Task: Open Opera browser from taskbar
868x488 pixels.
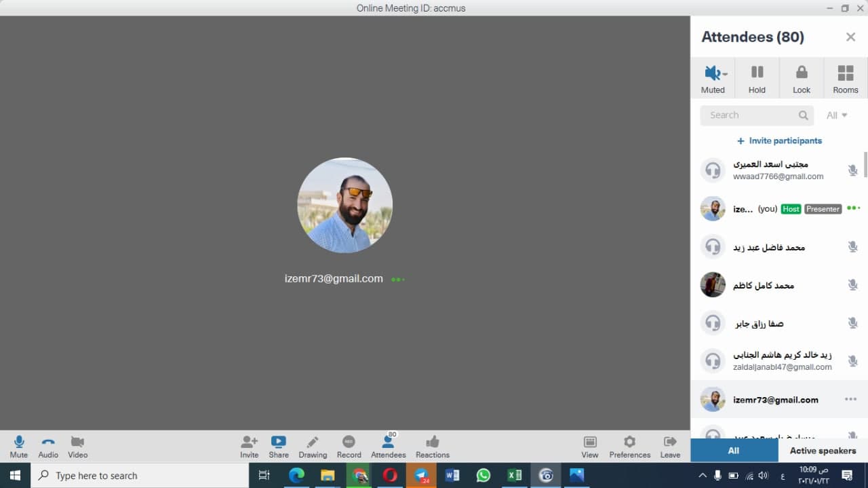Action: point(390,475)
